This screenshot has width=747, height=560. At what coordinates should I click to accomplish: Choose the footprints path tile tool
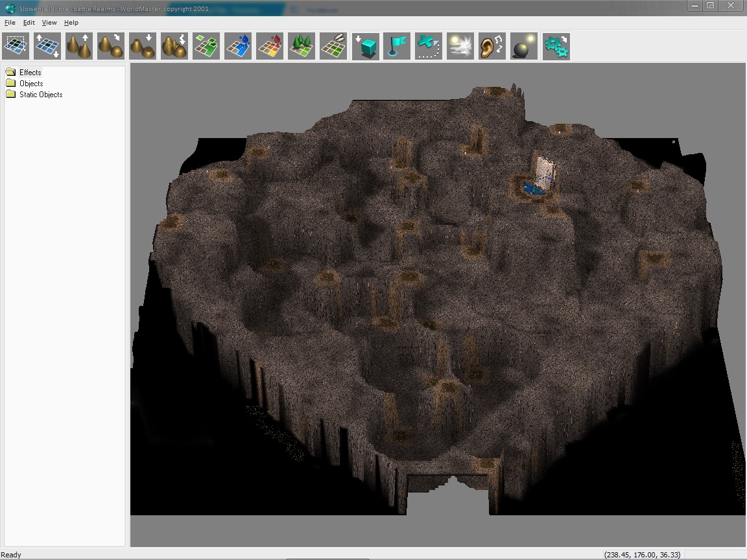click(333, 46)
